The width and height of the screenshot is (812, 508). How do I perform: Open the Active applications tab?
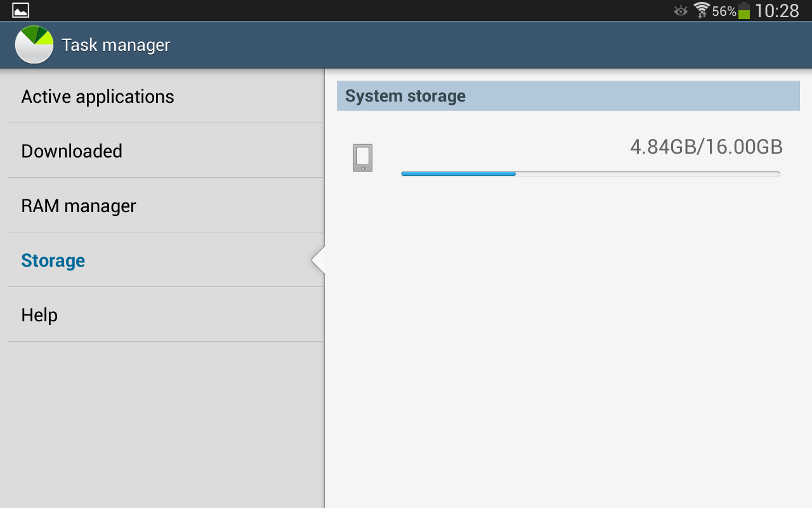coord(98,97)
